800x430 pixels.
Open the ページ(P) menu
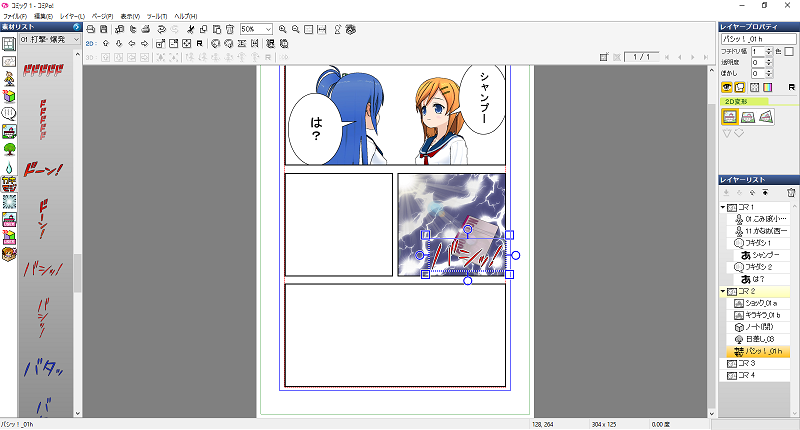(x=103, y=16)
